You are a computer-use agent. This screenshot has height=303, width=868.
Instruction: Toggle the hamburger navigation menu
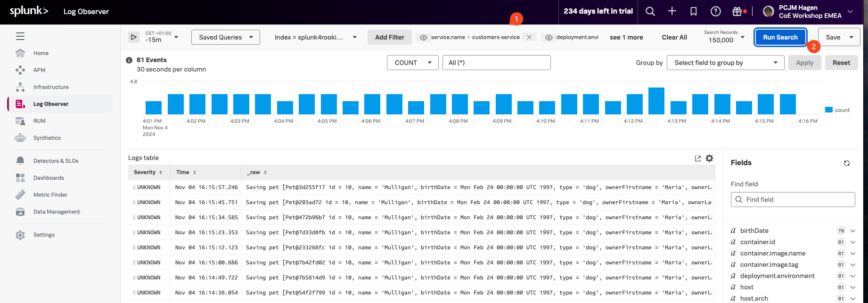[20, 36]
